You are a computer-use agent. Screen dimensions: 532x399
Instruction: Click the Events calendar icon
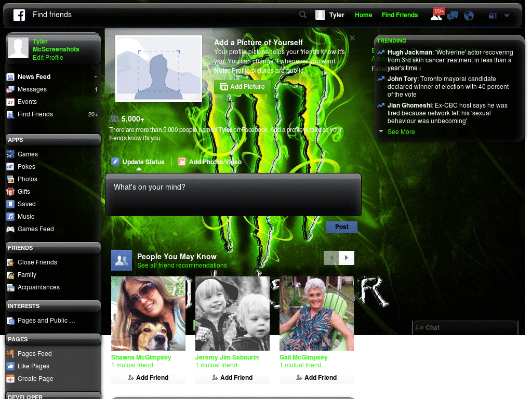click(x=10, y=102)
